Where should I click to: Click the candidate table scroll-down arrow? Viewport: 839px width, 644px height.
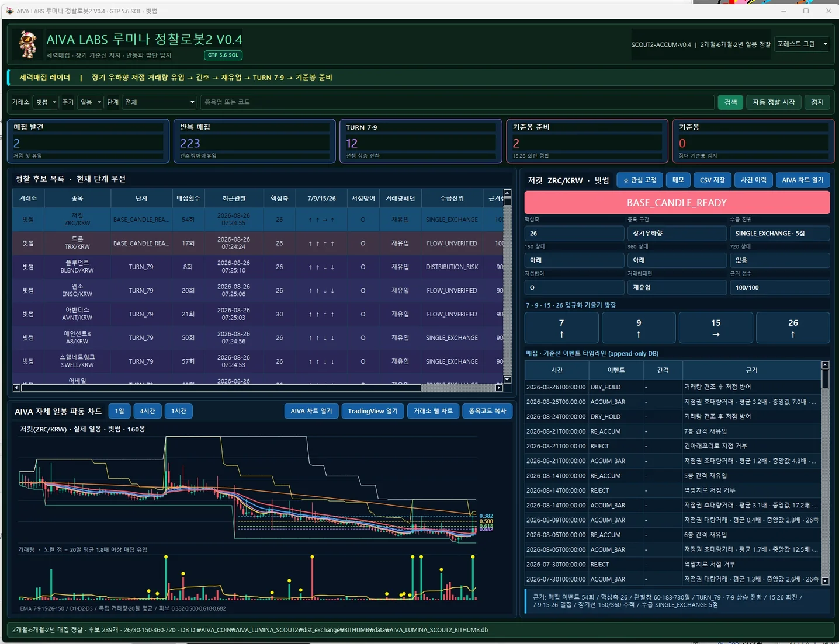click(x=507, y=380)
